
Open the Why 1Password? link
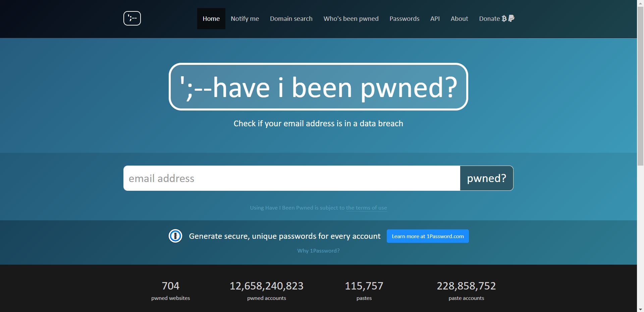(318, 251)
